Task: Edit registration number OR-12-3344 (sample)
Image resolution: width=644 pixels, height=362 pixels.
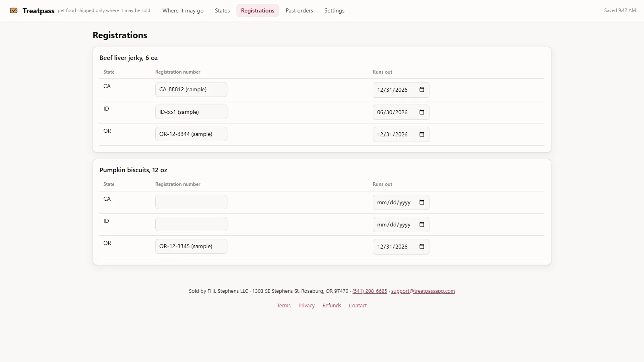Action: click(191, 134)
